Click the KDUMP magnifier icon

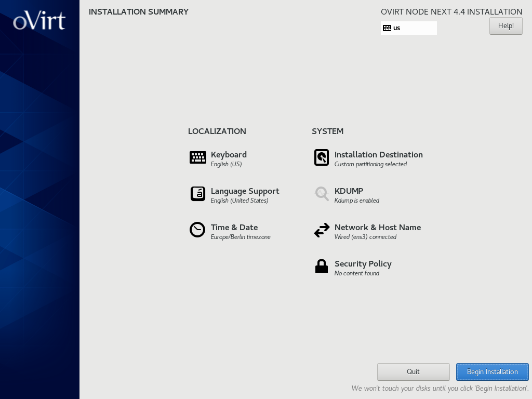[322, 194]
